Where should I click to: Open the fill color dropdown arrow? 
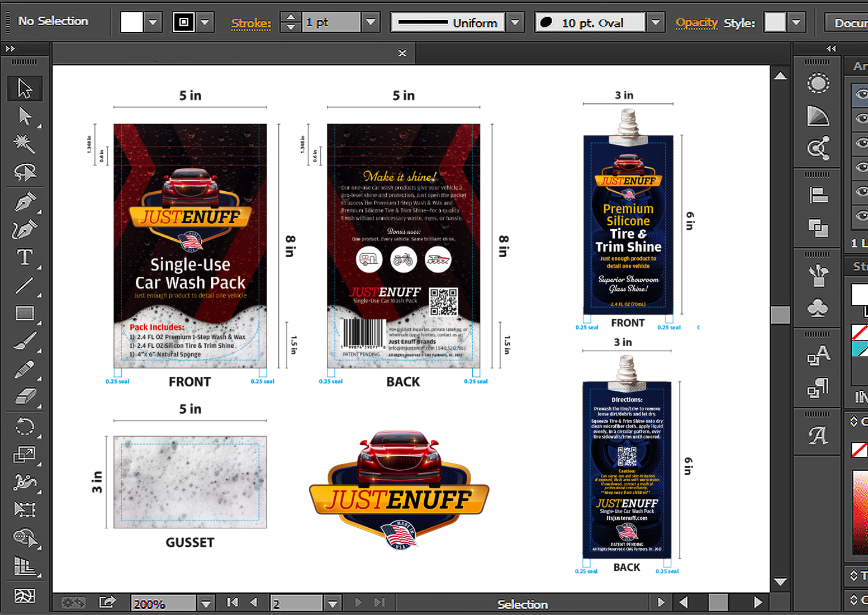pos(153,23)
